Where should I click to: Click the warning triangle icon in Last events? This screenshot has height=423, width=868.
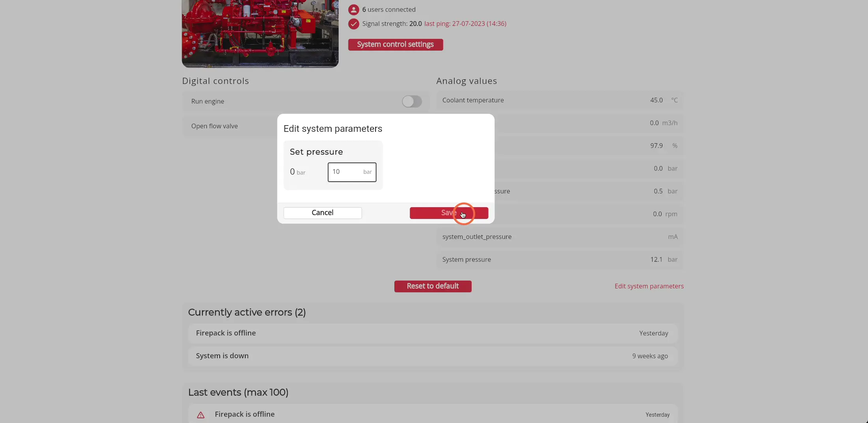tap(201, 415)
